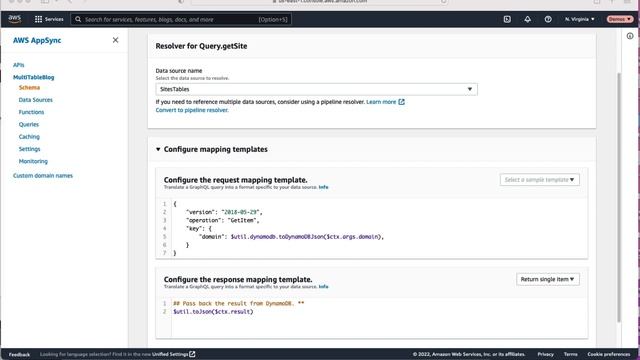Viewport: 640px width, 360px height.
Task: Open Cookie preferences in footer
Action: 609,354
